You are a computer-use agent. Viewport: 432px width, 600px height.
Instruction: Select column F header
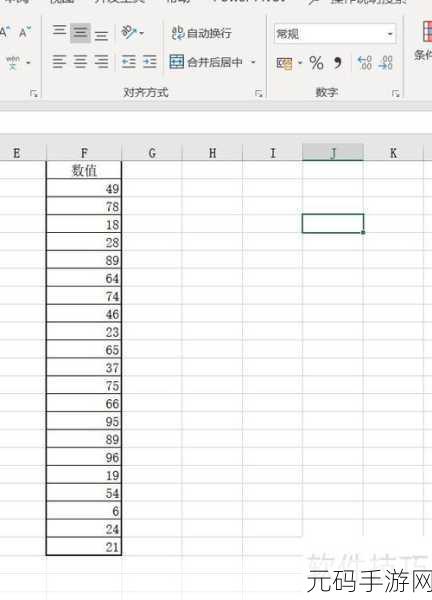[84, 153]
